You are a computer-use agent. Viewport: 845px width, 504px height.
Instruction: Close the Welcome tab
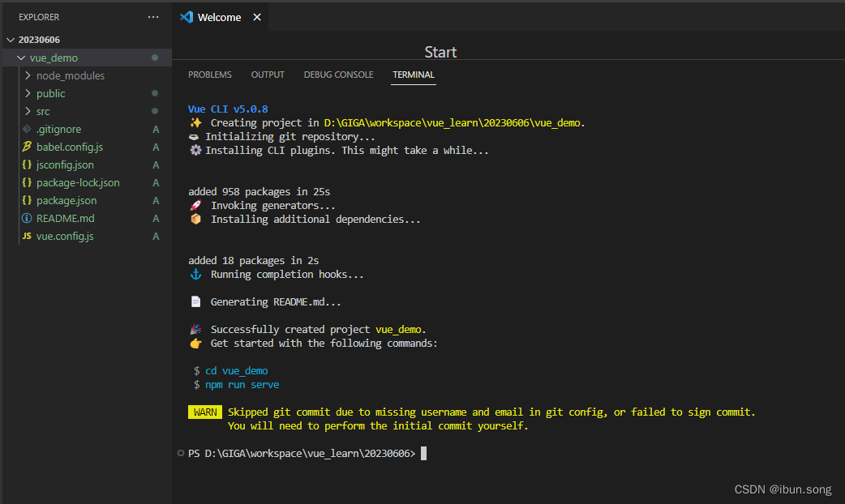pos(257,17)
